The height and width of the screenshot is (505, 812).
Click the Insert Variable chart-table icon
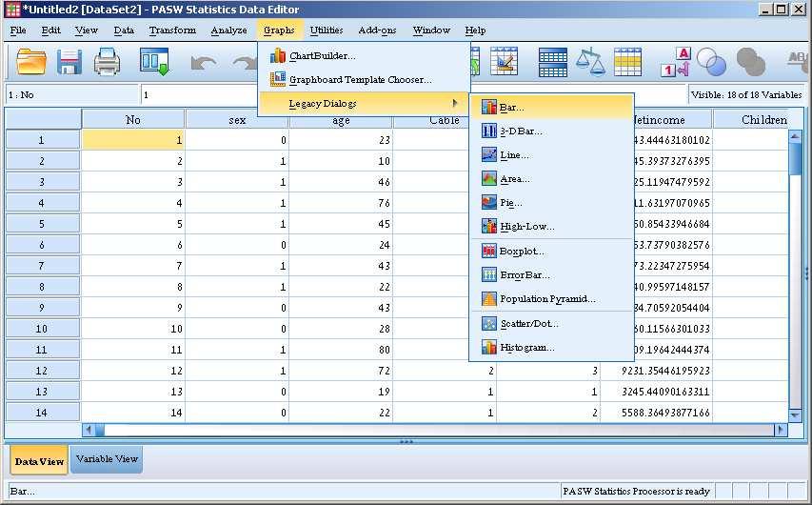504,61
